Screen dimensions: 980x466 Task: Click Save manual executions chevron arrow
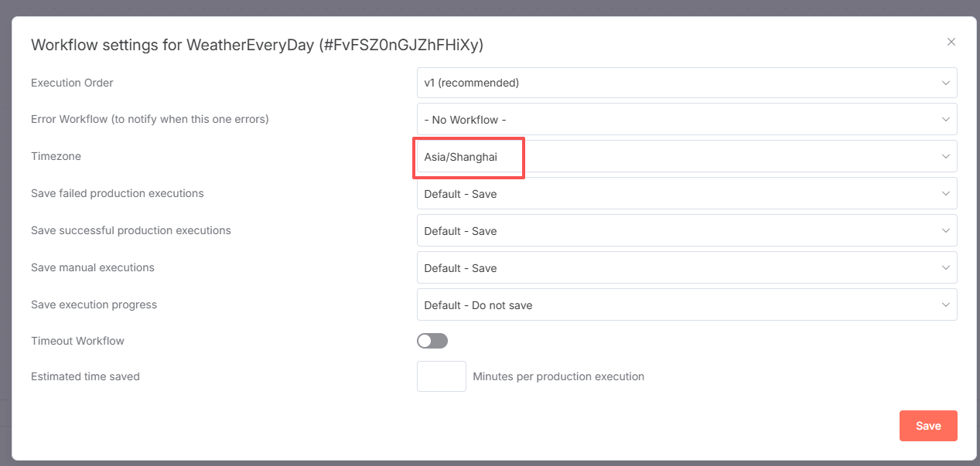(x=945, y=268)
